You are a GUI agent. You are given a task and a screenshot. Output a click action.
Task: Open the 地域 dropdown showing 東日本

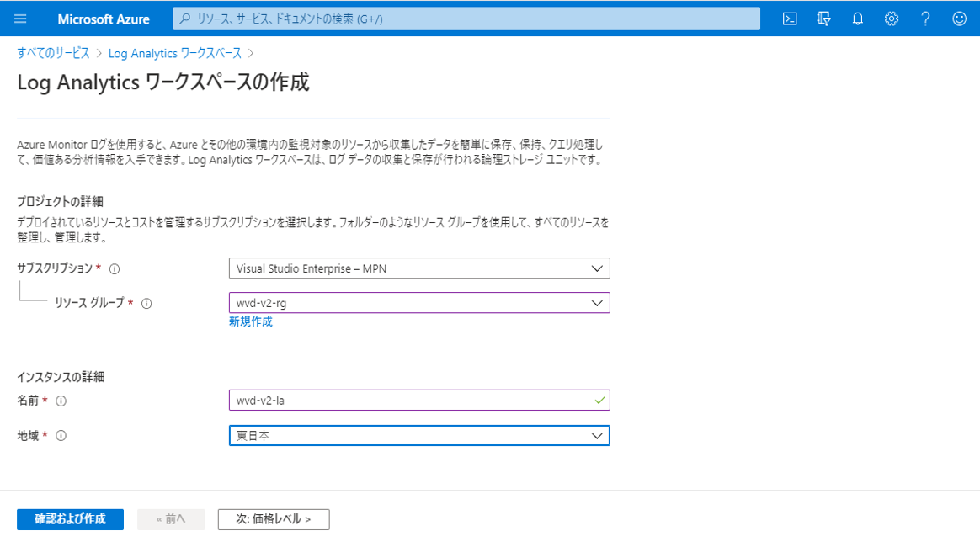click(420, 436)
